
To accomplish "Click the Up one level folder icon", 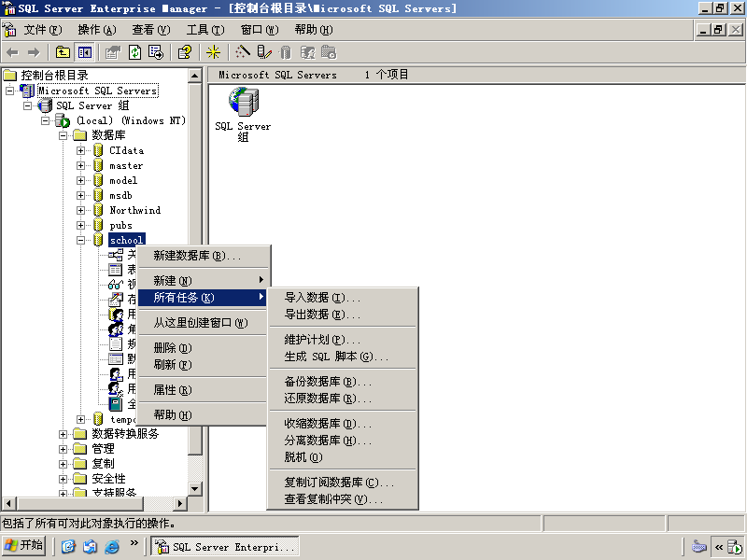I will [x=63, y=52].
